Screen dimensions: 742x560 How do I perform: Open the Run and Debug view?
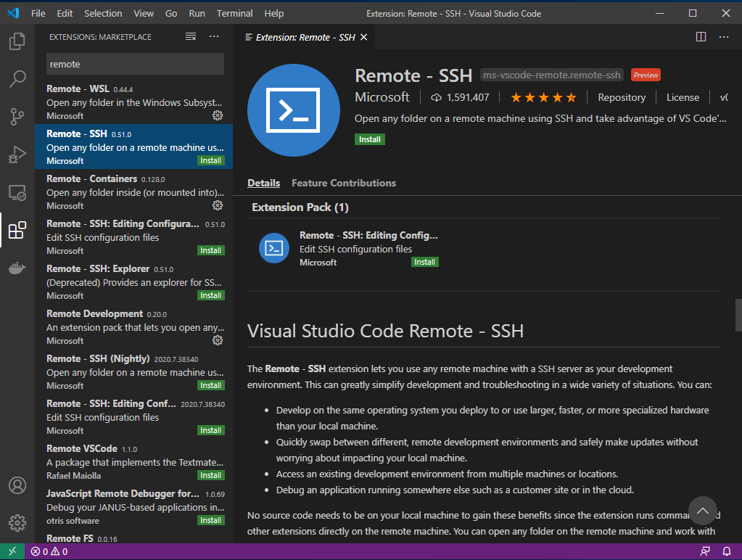point(17,155)
